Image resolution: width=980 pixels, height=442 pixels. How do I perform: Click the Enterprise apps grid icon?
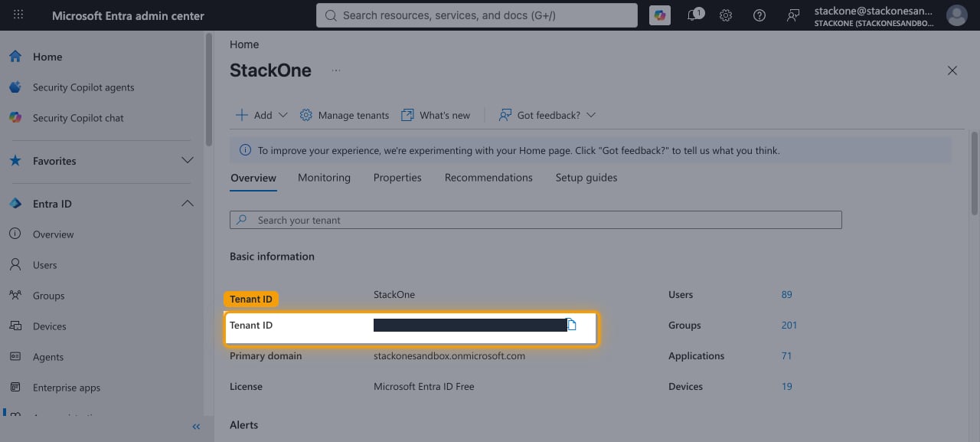(15, 388)
